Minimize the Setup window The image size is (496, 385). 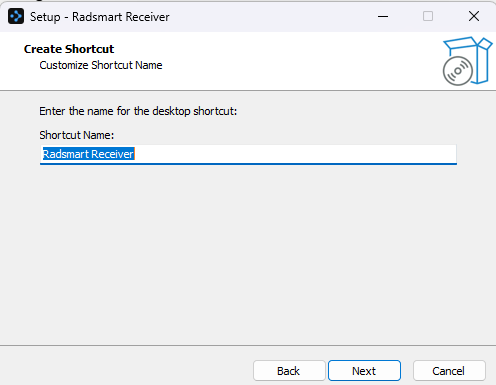(383, 16)
